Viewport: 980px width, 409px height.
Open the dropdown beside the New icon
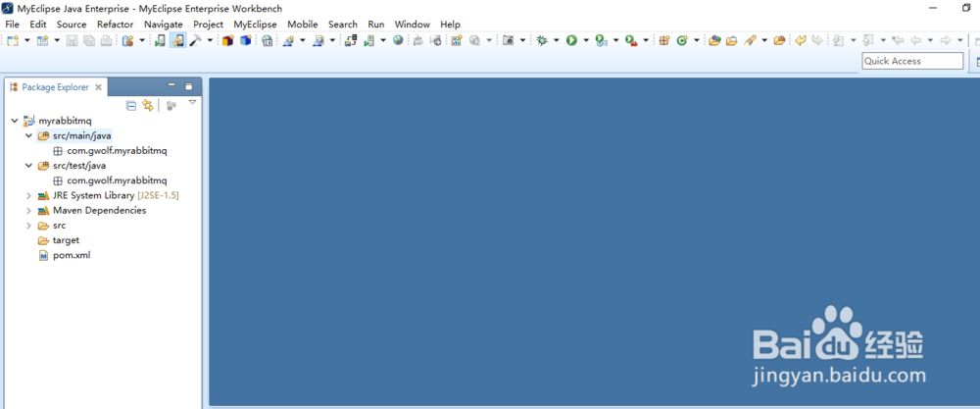click(x=26, y=40)
